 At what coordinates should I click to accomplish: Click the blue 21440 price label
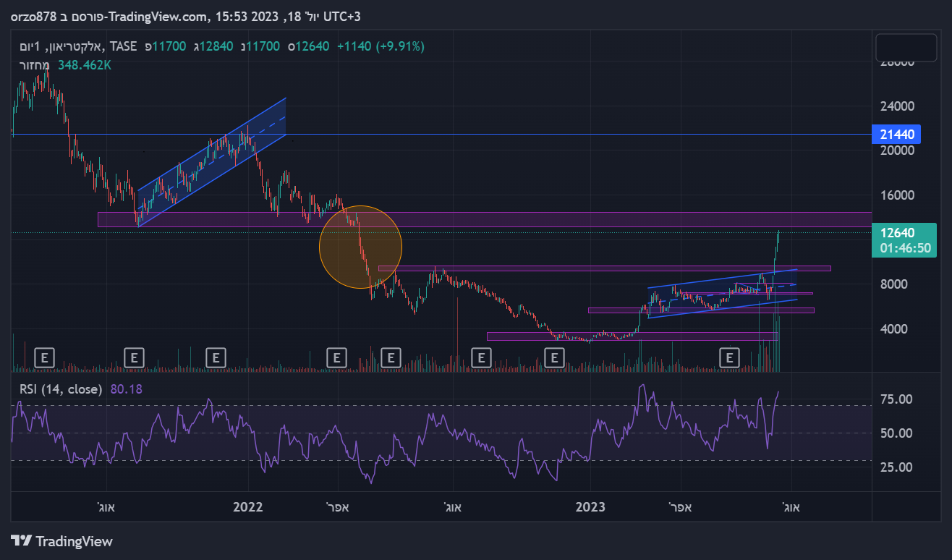click(x=897, y=134)
